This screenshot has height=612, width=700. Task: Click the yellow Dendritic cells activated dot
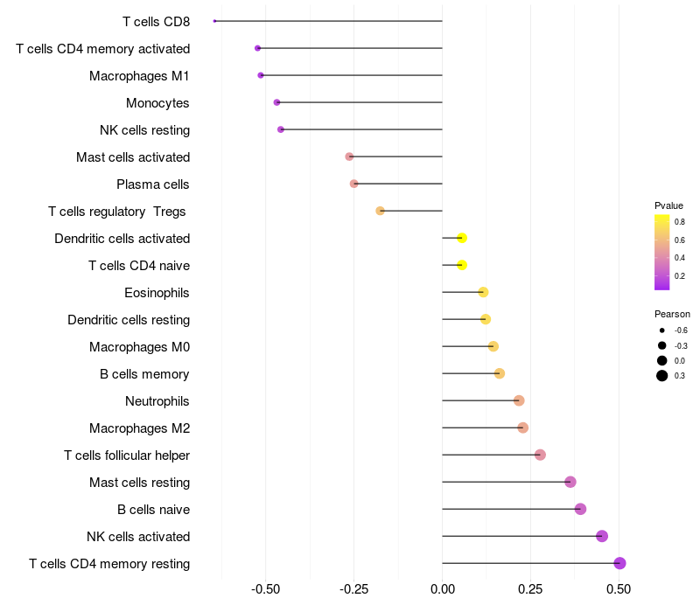coord(462,238)
